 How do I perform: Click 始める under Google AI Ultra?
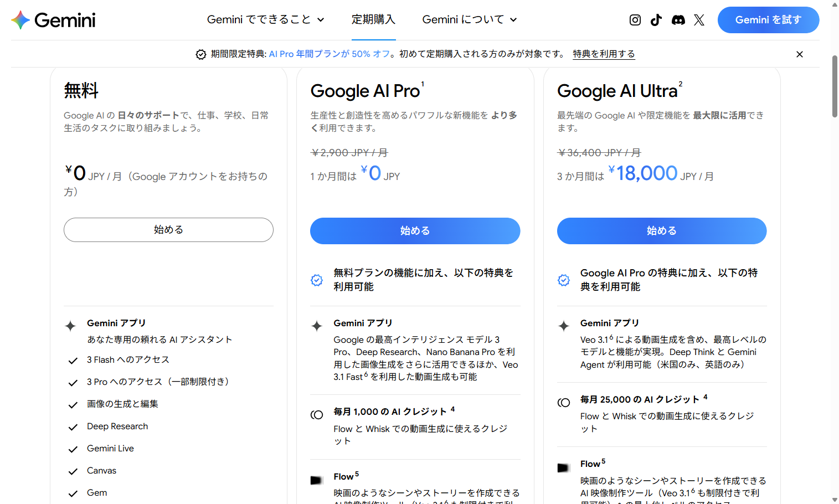click(x=661, y=231)
